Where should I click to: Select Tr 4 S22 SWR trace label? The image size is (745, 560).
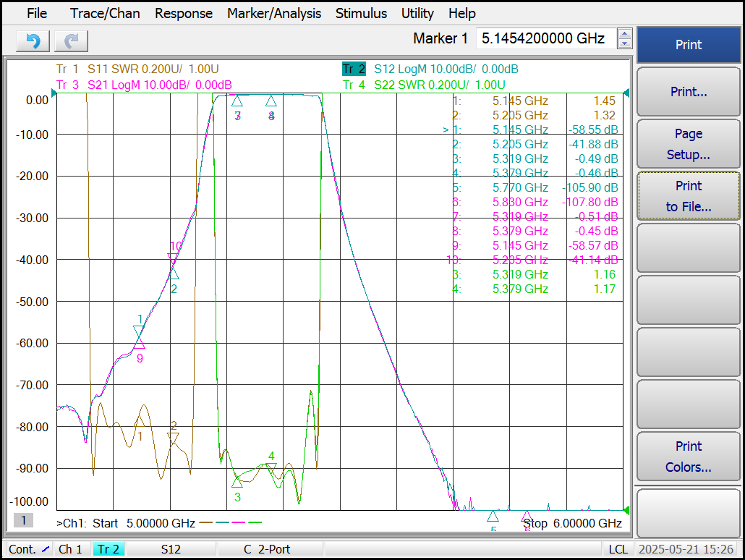[424, 85]
